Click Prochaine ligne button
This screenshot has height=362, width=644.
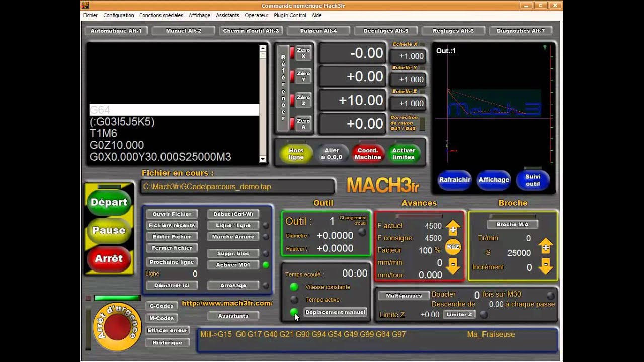click(172, 262)
